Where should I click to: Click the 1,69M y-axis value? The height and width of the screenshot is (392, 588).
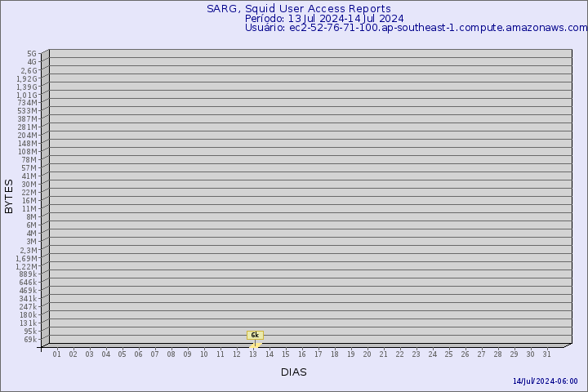[27, 258]
